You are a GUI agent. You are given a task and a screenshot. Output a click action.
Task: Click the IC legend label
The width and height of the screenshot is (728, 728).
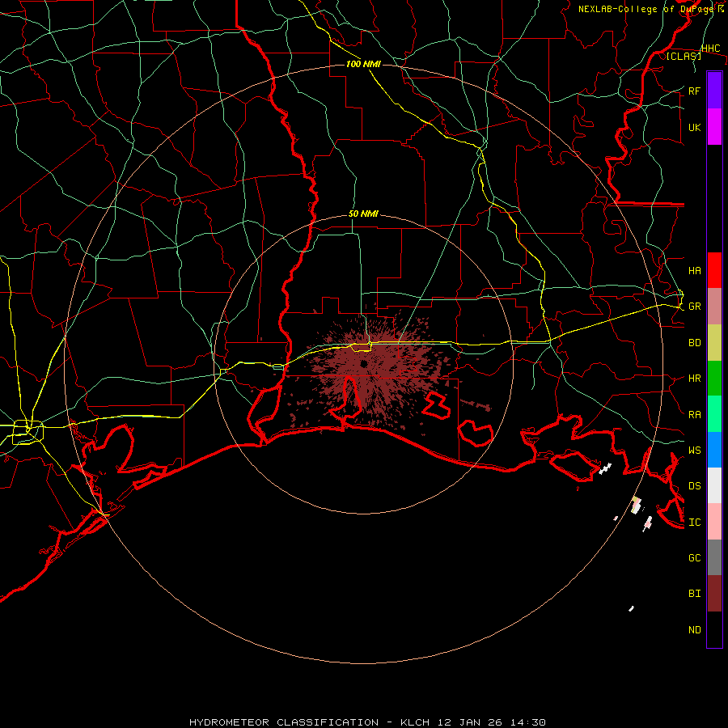coord(694,522)
